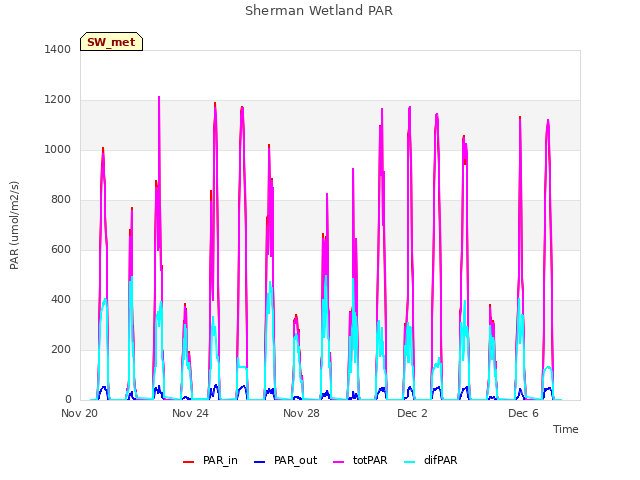
Task: Click the 1400 y-axis tick label
Action: 58,49
